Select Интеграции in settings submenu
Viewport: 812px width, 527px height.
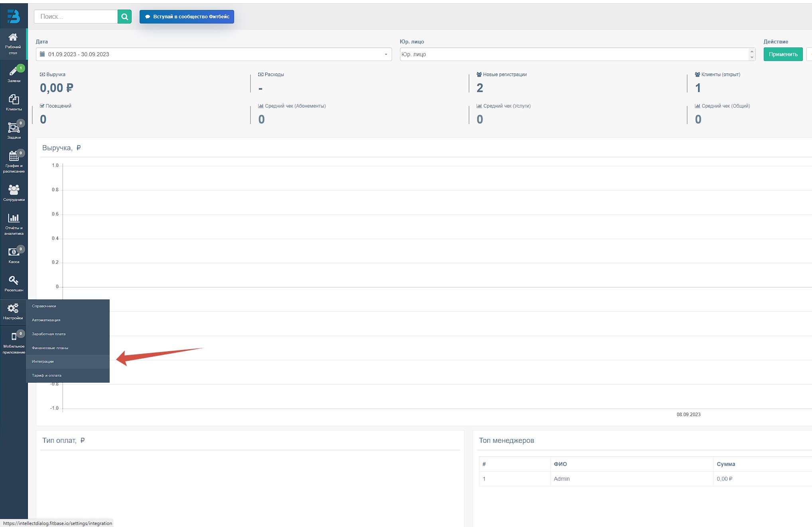[x=43, y=362]
